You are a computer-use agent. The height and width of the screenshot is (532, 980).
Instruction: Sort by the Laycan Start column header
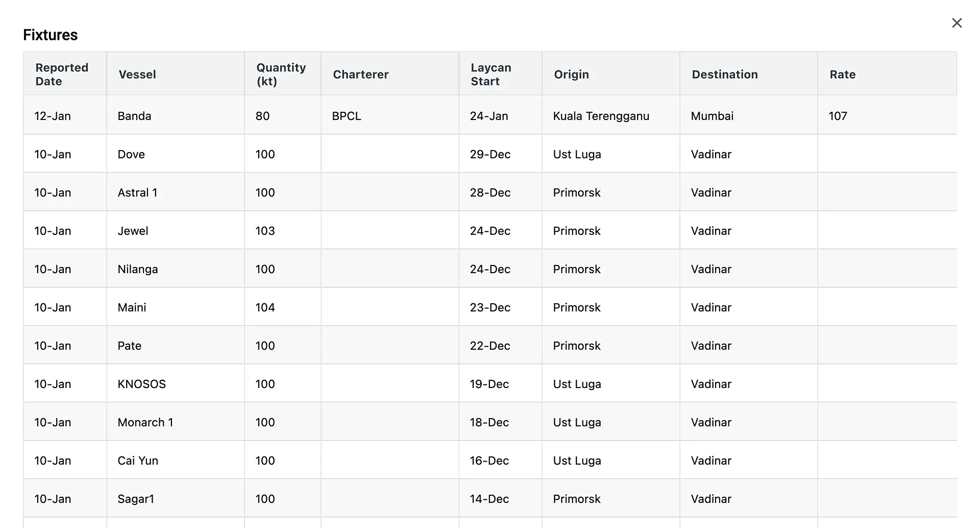pos(491,74)
